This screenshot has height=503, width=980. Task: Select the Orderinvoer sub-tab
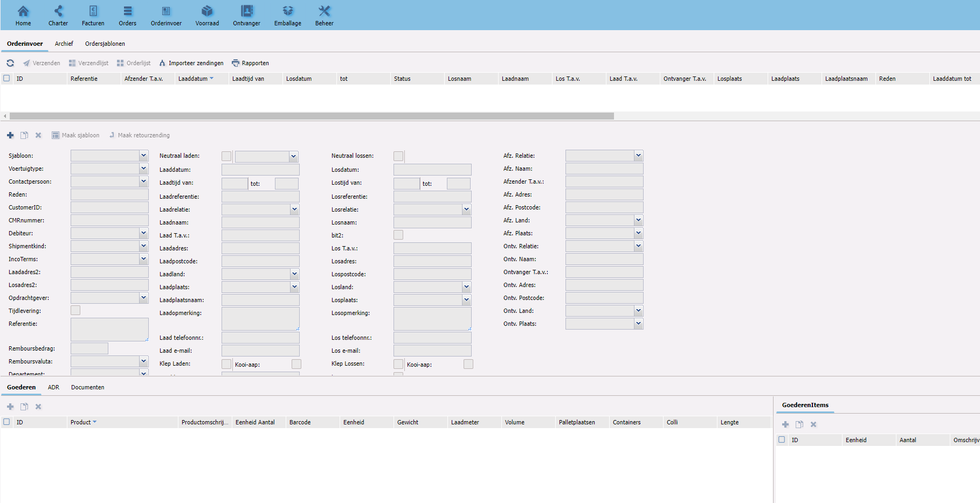tap(25, 44)
